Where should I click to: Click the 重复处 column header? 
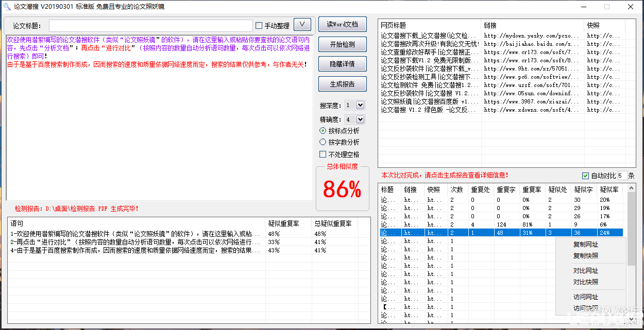[481, 189]
